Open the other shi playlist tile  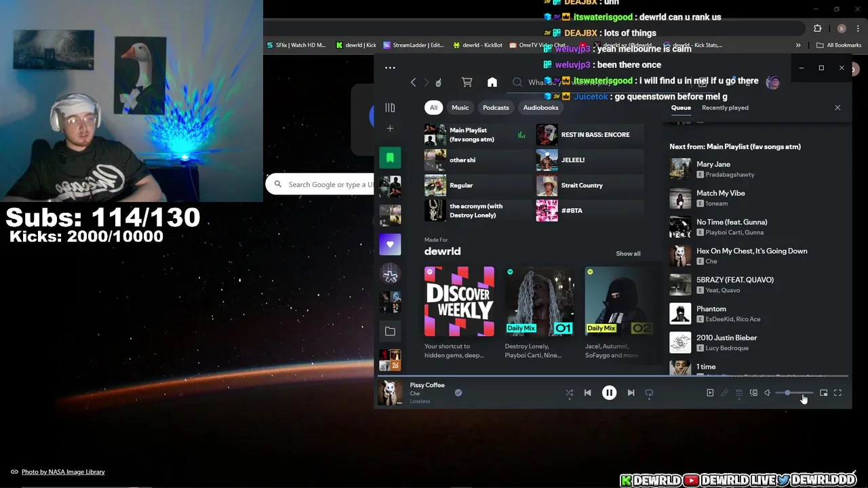[x=477, y=160]
